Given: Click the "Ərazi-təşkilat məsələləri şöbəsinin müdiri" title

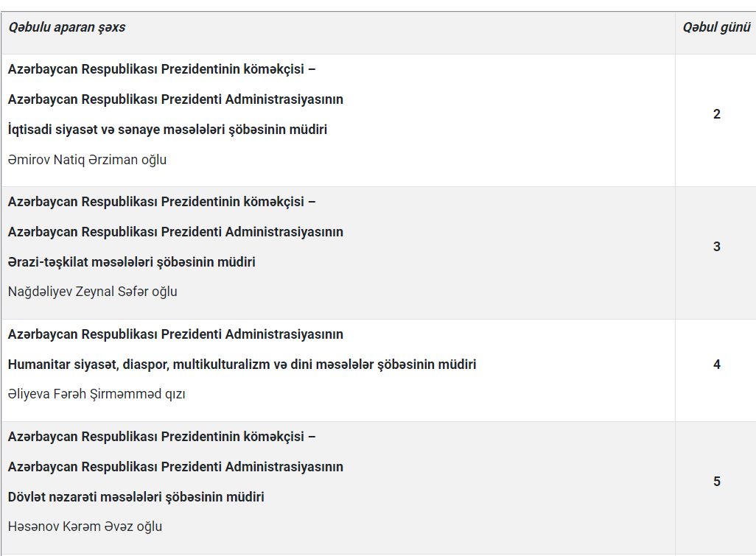Looking at the screenshot, I should point(132,262).
